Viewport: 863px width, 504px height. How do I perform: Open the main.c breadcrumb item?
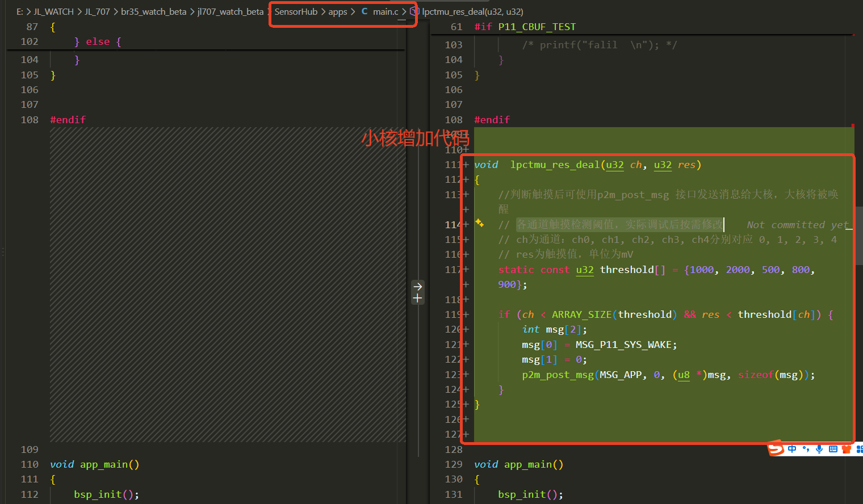click(x=380, y=11)
